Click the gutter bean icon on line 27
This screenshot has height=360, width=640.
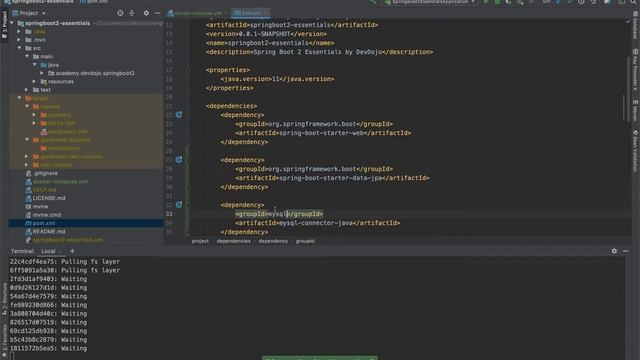point(179,160)
